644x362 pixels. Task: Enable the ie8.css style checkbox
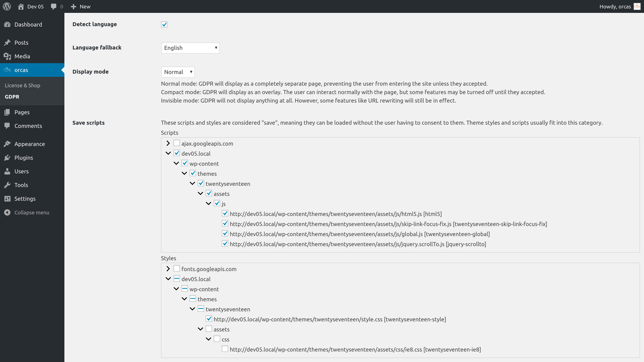pos(225,349)
